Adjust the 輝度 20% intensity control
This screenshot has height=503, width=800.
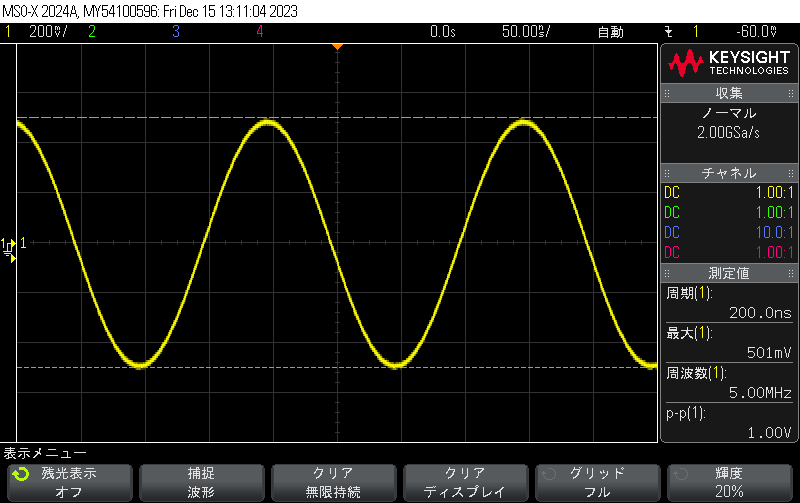[729, 482]
